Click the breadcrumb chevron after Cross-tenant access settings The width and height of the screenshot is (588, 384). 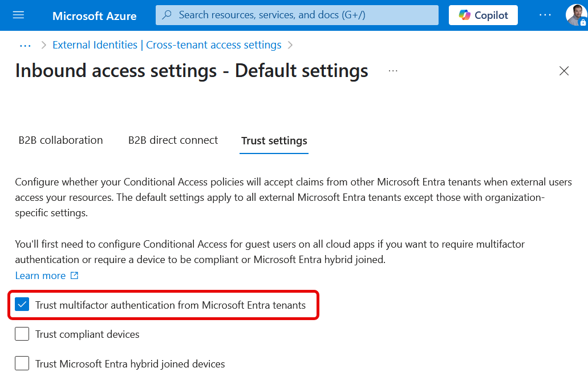pos(290,45)
